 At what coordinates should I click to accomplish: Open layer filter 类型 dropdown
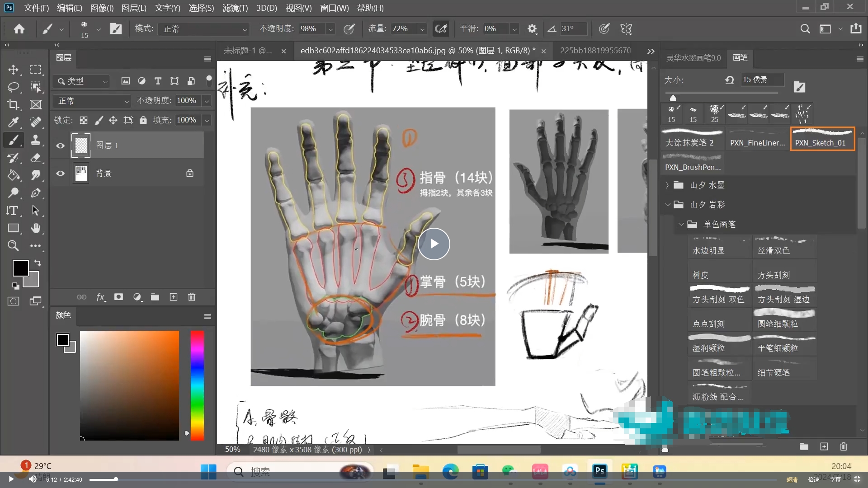pyautogui.click(x=81, y=81)
